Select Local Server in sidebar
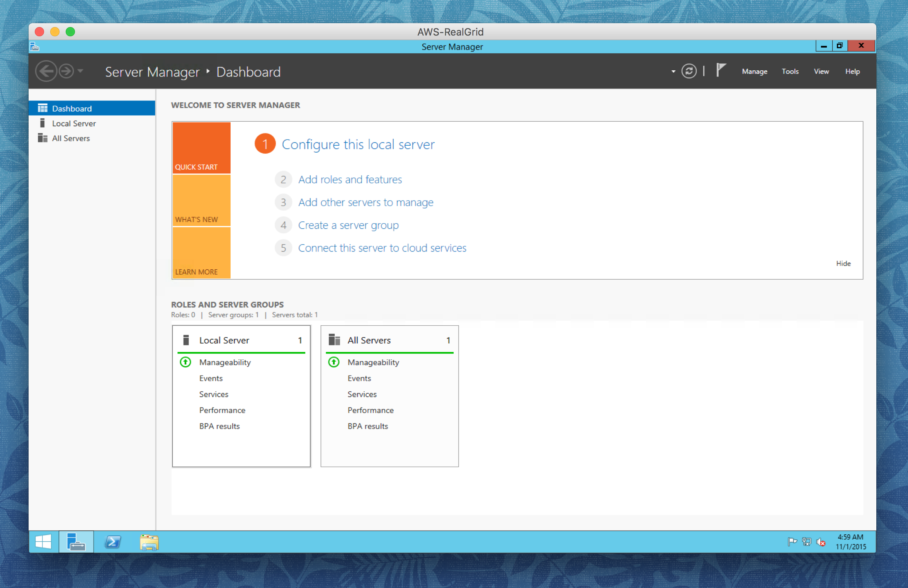Image resolution: width=908 pixels, height=588 pixels. [74, 124]
